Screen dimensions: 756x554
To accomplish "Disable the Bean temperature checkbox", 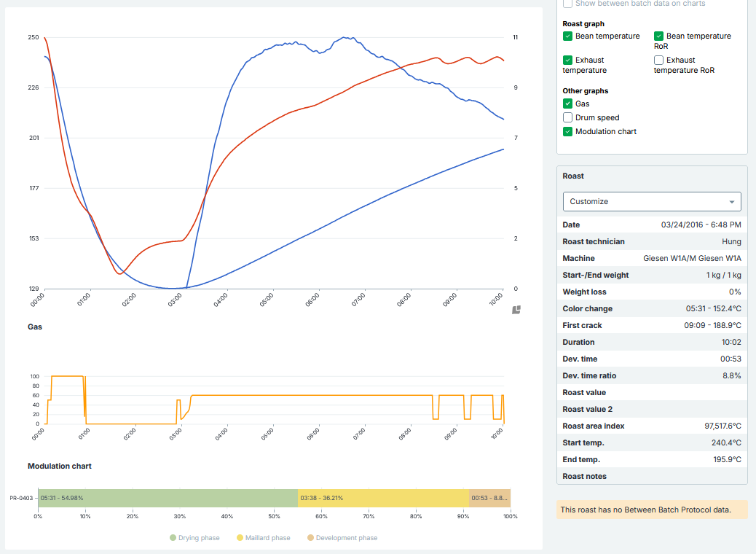I will click(567, 36).
